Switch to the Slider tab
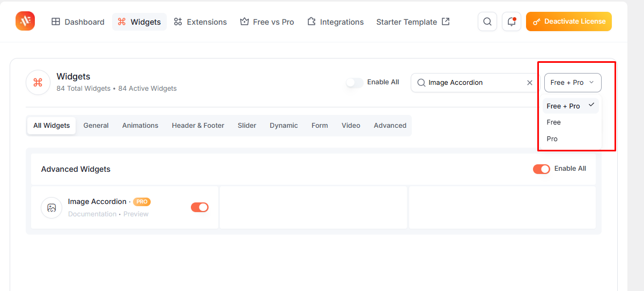644x291 pixels. pyautogui.click(x=247, y=126)
